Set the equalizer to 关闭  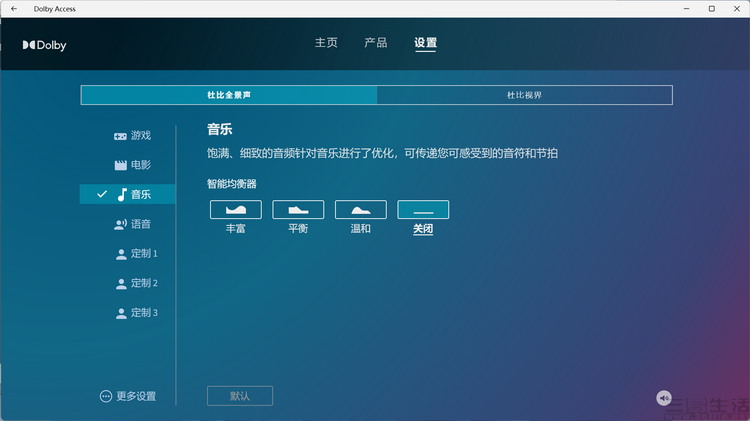coord(423,210)
